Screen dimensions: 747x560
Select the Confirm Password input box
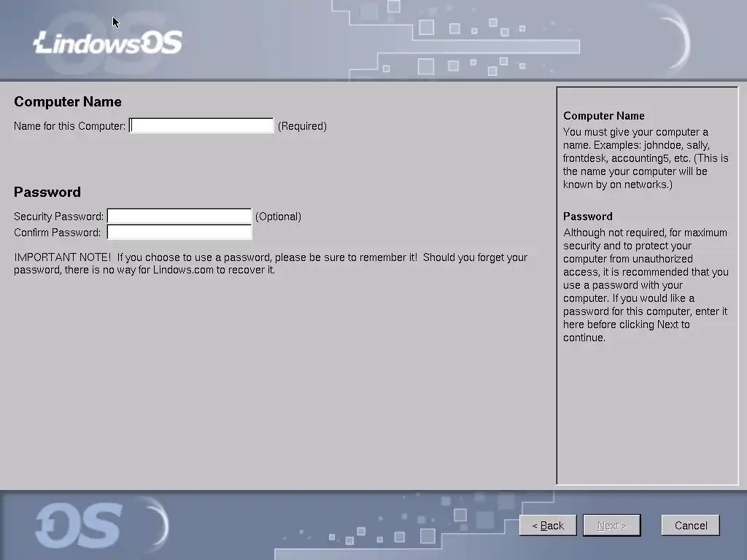tap(179, 233)
